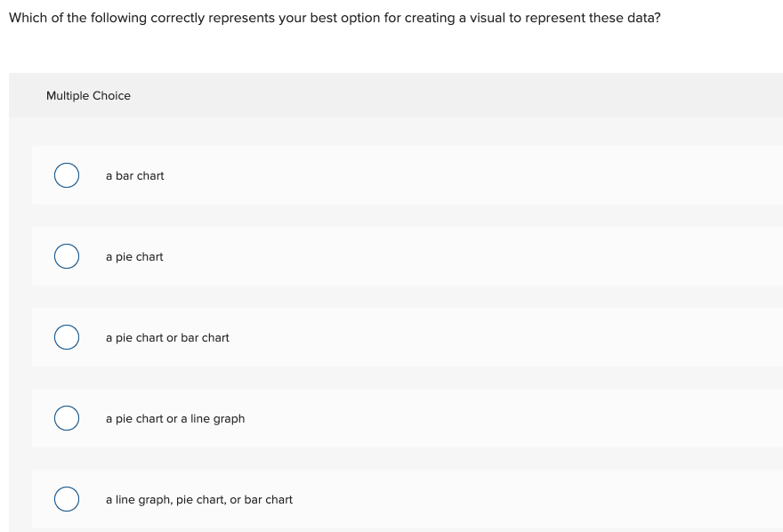The height and width of the screenshot is (532, 783).
Task: Select the radio button for 'a bar chart'
Action: tap(67, 175)
